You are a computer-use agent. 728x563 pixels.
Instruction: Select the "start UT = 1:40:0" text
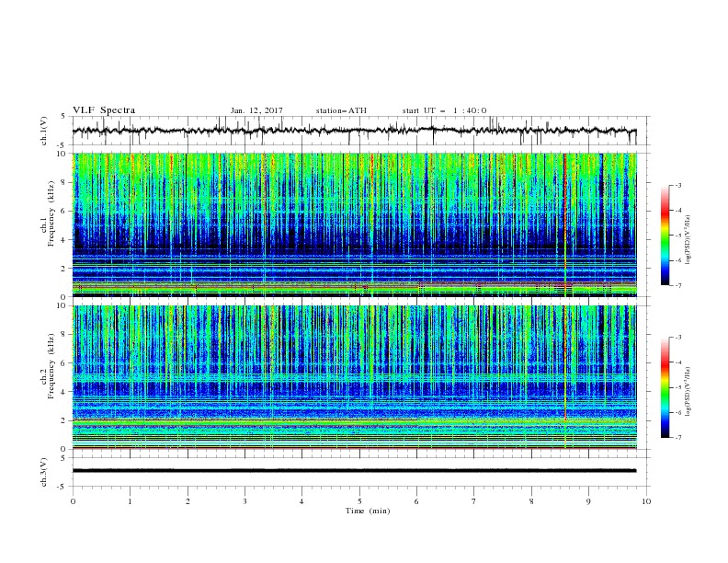[444, 110]
